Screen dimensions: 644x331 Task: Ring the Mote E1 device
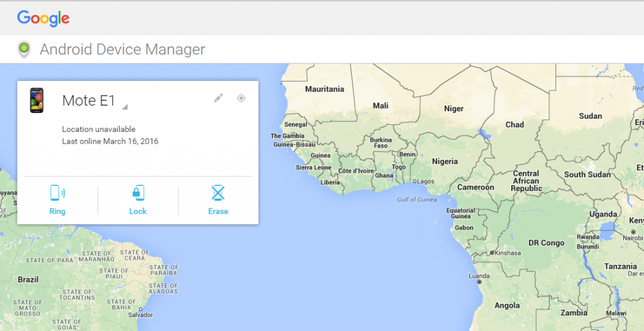(x=57, y=200)
